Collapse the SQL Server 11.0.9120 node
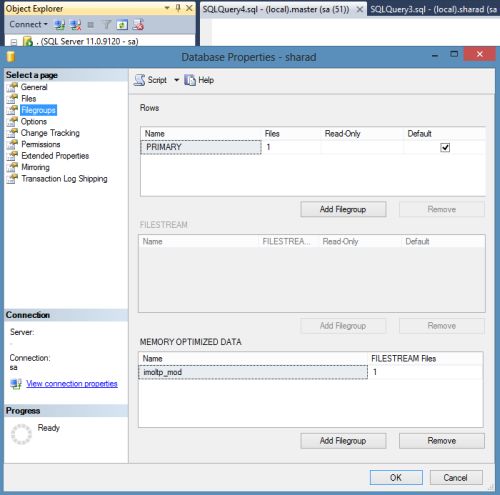This screenshot has width=500, height=495. 14,42
